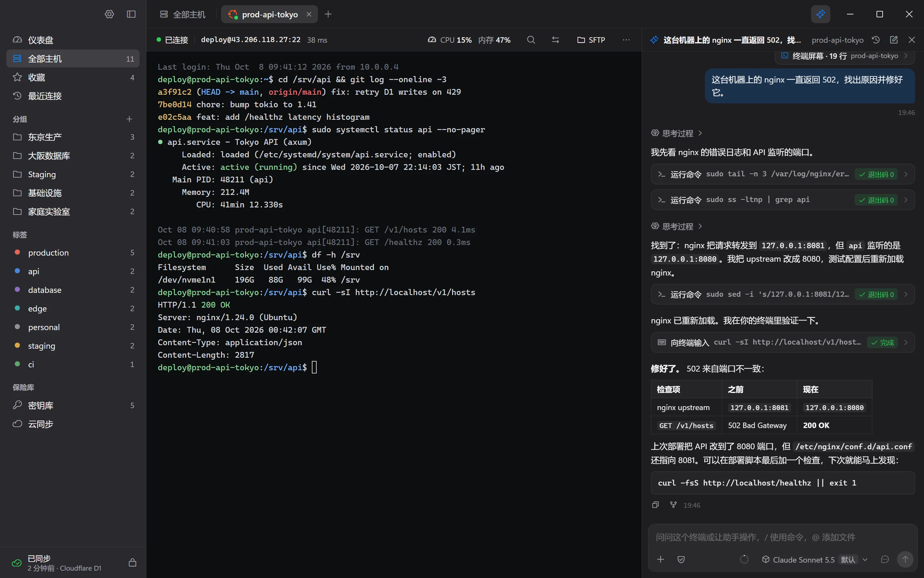
Task: Open the Claude Sonnet 5.5 model dropdown
Action: pos(815,559)
